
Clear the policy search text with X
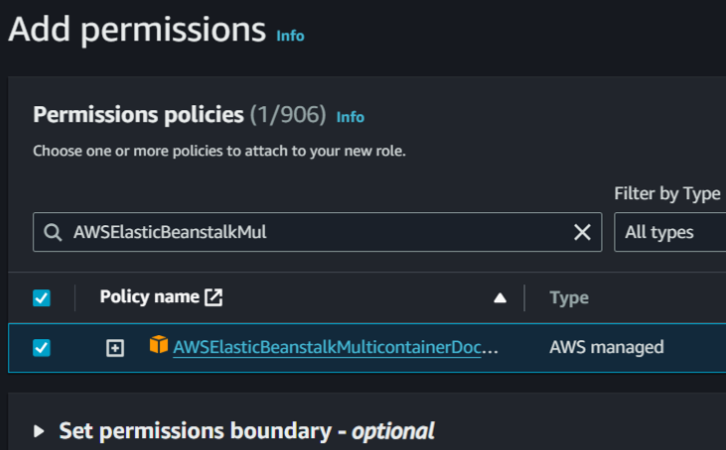pos(581,232)
